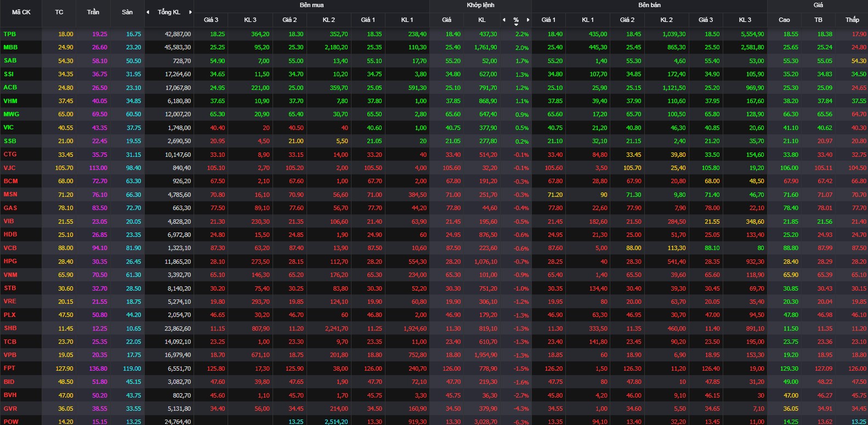Click the right arrow beside the % header
868x425 pixels.
pos(528,20)
